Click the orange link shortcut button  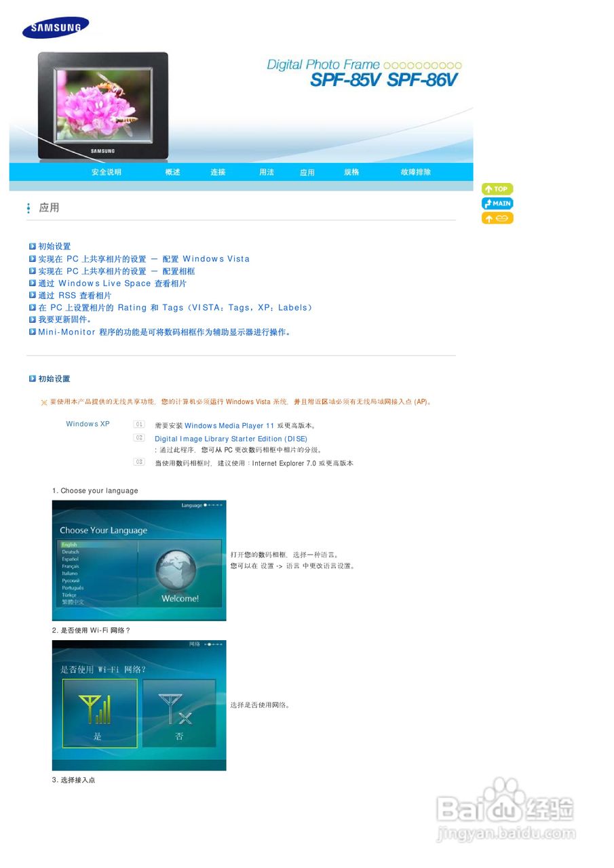[497, 218]
